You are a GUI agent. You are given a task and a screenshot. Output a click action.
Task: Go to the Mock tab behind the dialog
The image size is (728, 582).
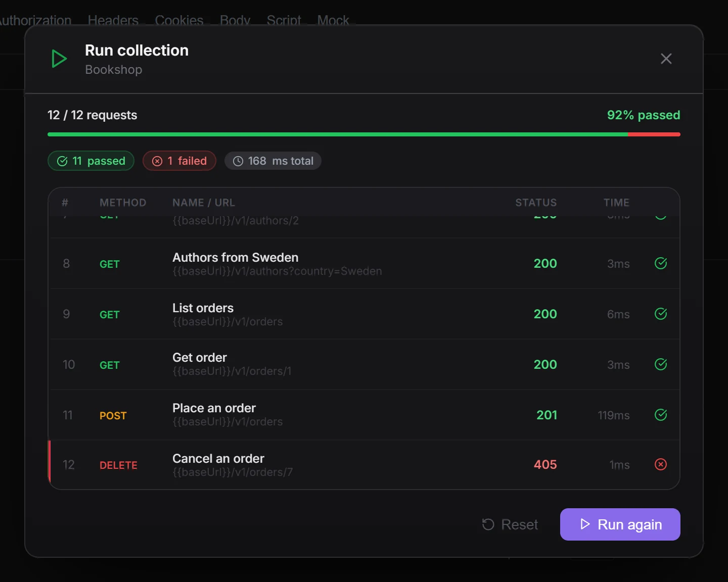tap(333, 20)
